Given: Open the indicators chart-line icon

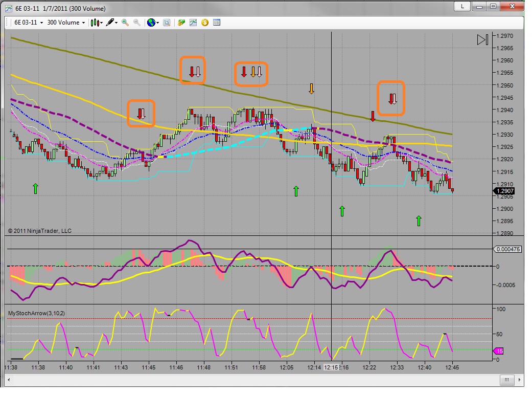Looking at the screenshot, I should pyautogui.click(x=193, y=23).
